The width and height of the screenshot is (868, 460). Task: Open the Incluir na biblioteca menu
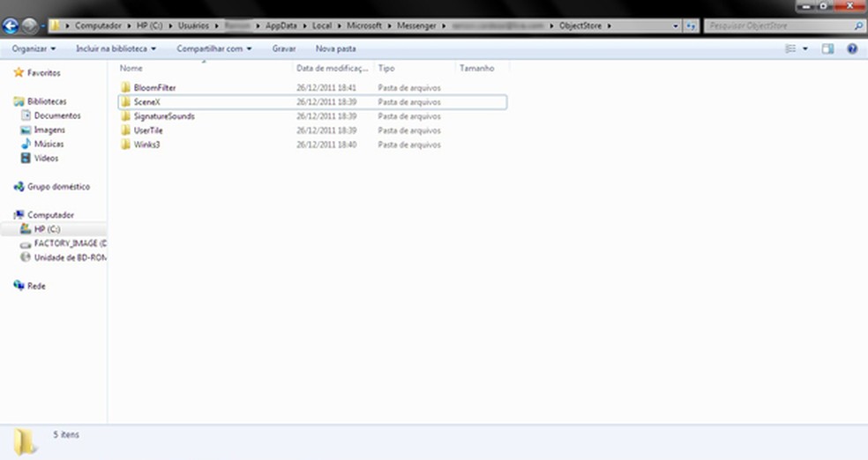(x=116, y=48)
